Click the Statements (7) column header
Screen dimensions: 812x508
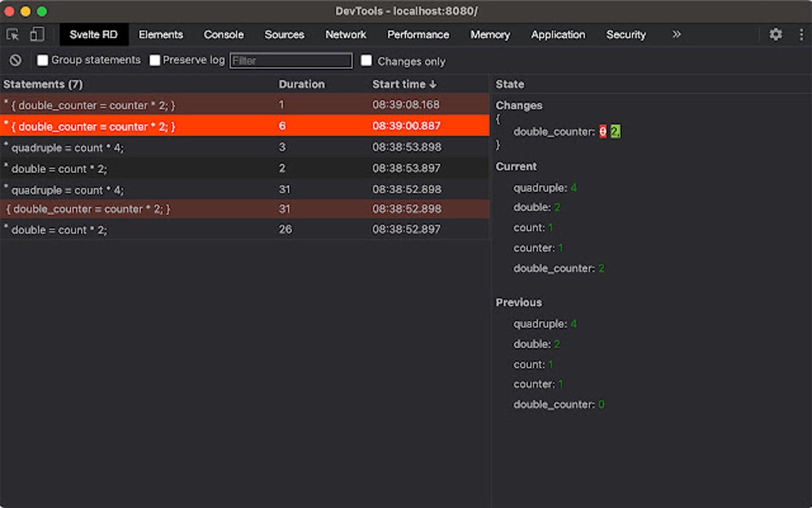click(43, 84)
